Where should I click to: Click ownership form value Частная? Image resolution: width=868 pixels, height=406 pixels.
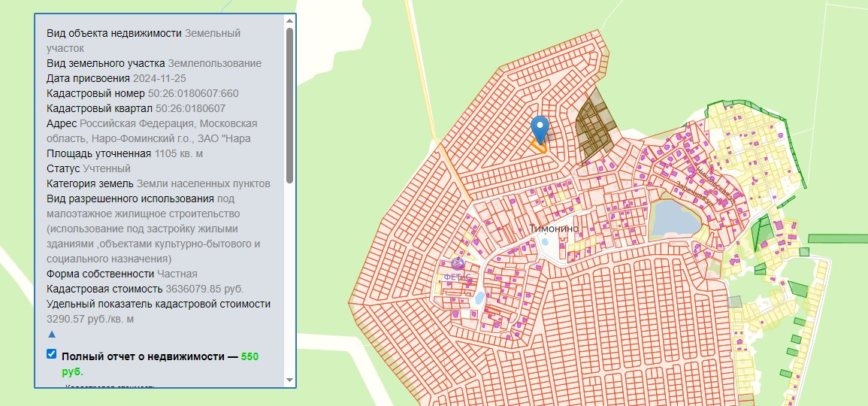pyautogui.click(x=177, y=274)
